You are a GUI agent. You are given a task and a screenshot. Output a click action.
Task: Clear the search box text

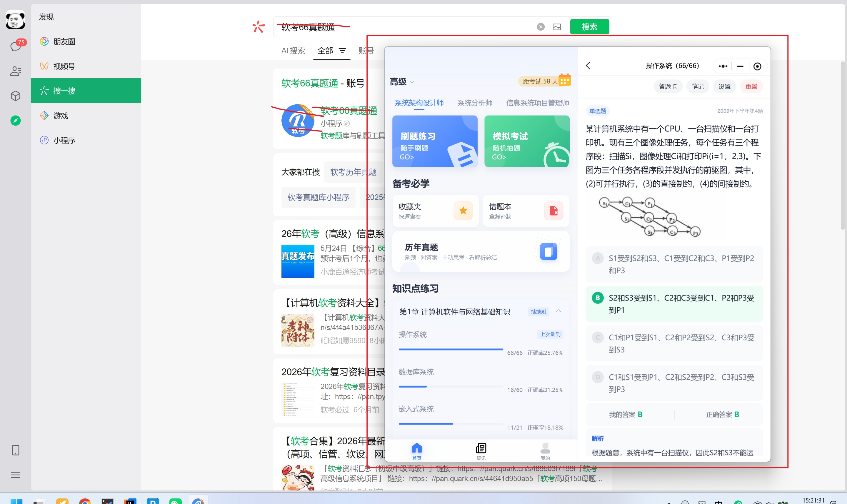pos(541,27)
